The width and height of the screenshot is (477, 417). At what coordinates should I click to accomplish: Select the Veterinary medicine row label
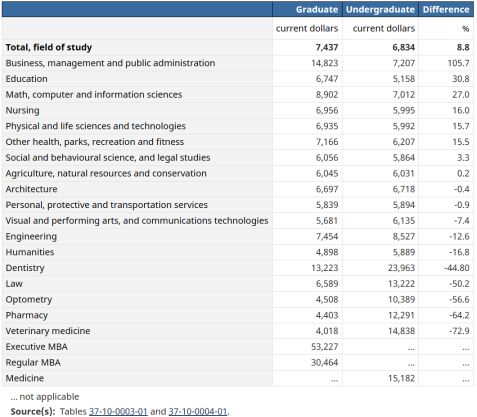pos(48,331)
